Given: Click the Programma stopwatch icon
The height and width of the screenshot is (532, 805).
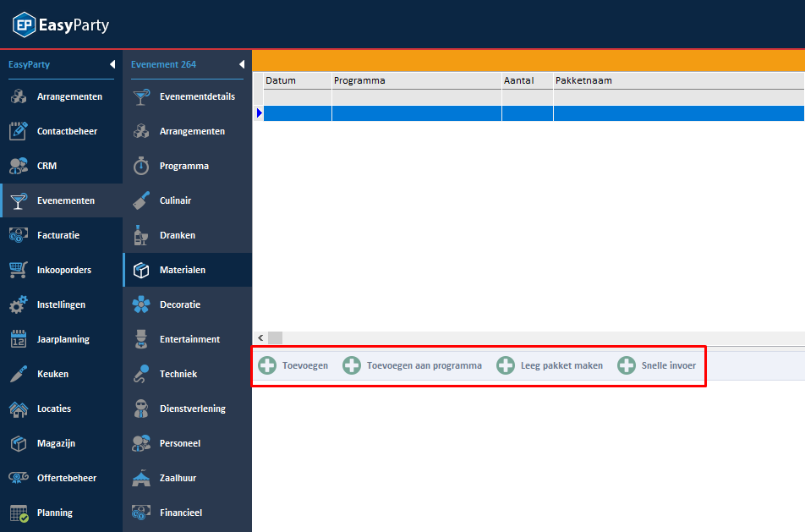Looking at the screenshot, I should pyautogui.click(x=141, y=166).
